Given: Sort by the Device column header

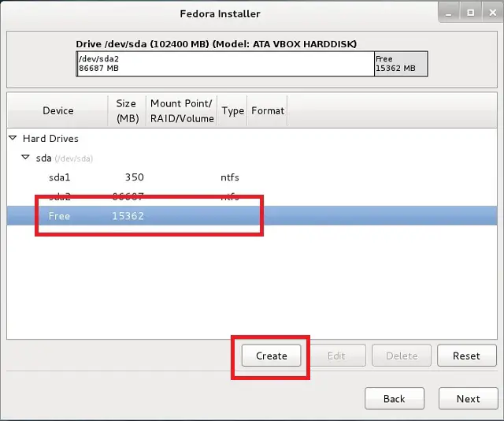Looking at the screenshot, I should [57, 110].
